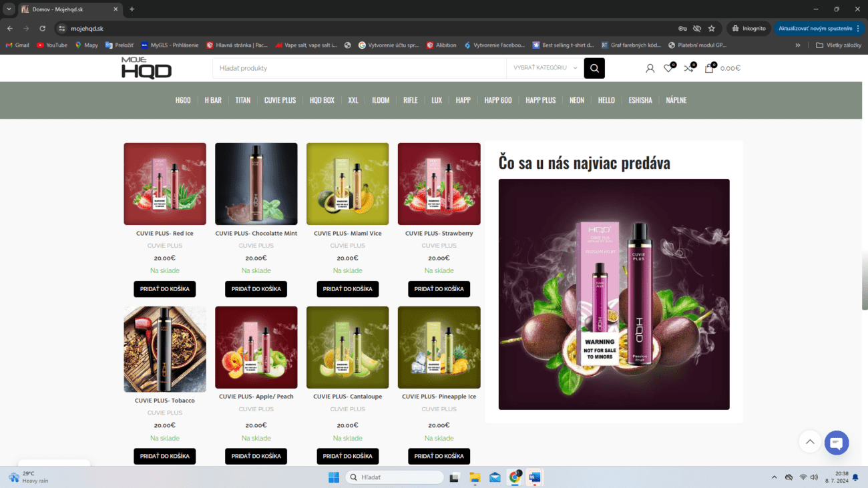Click the Hľadať produkty search field
The width and height of the screenshot is (868, 488).
(x=360, y=68)
